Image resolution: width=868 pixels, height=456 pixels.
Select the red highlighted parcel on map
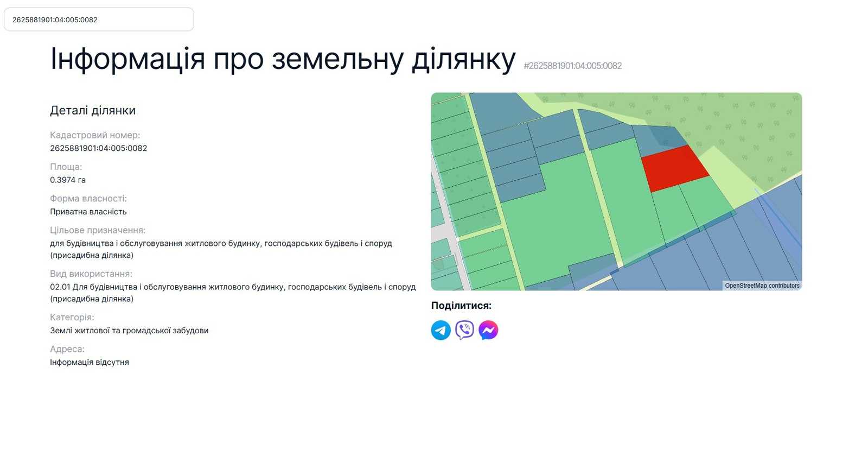[x=675, y=168]
